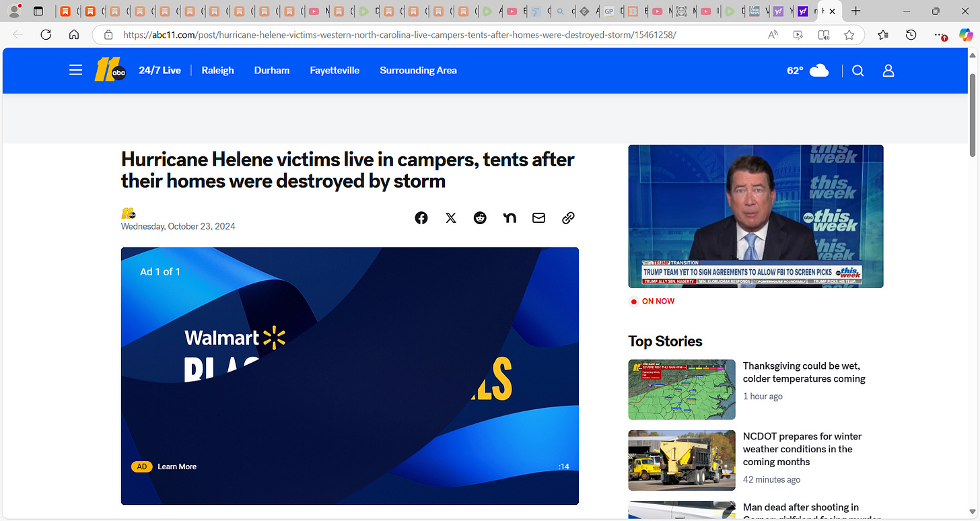Click the ABC11 logo in header
The image size is (980, 521).
(110, 70)
